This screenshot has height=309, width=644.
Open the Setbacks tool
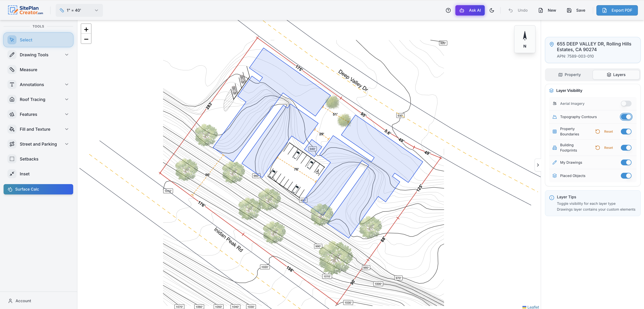[x=29, y=159]
